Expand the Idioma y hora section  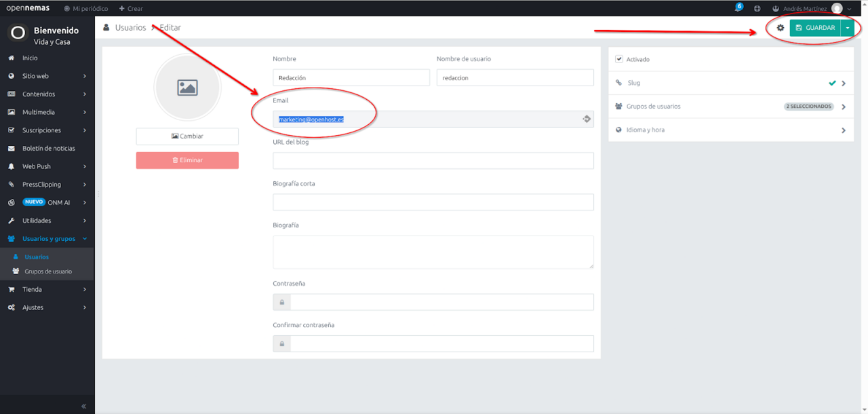click(731, 130)
